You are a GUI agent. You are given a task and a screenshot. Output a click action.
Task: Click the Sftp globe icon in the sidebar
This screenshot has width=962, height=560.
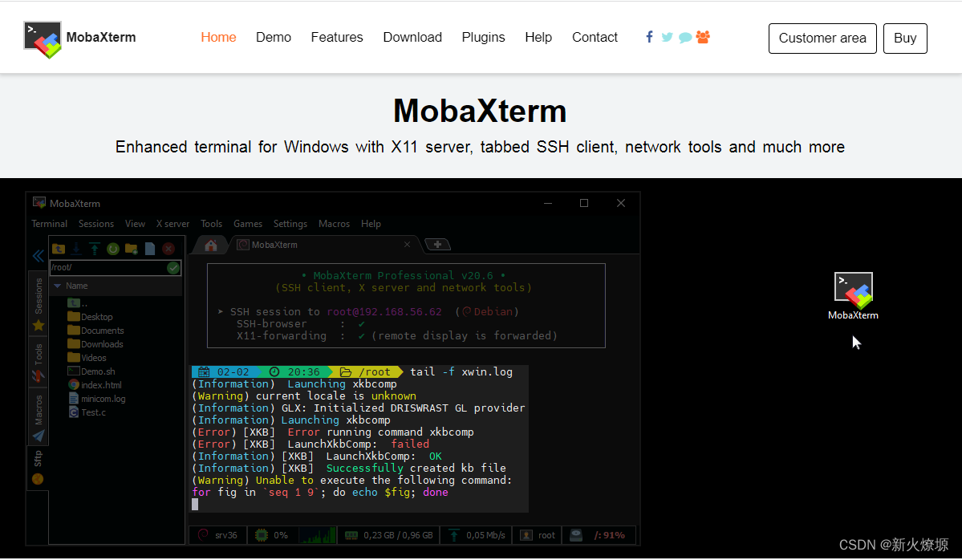(x=38, y=479)
